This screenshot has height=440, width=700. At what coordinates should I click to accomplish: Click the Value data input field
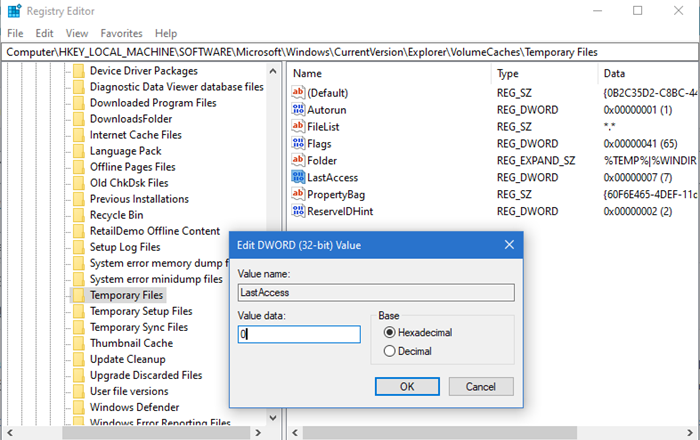point(299,334)
